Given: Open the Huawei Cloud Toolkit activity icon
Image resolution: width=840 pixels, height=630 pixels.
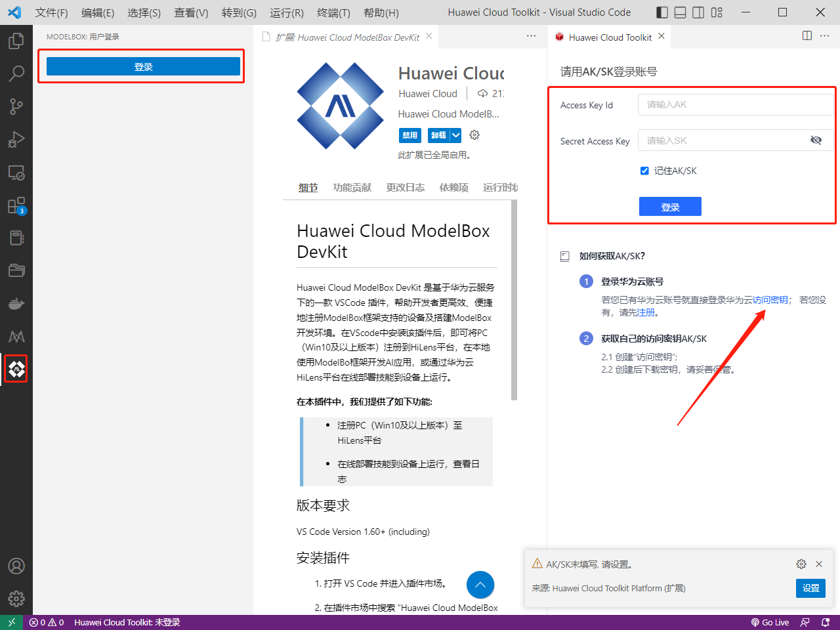Looking at the screenshot, I should (x=16, y=369).
